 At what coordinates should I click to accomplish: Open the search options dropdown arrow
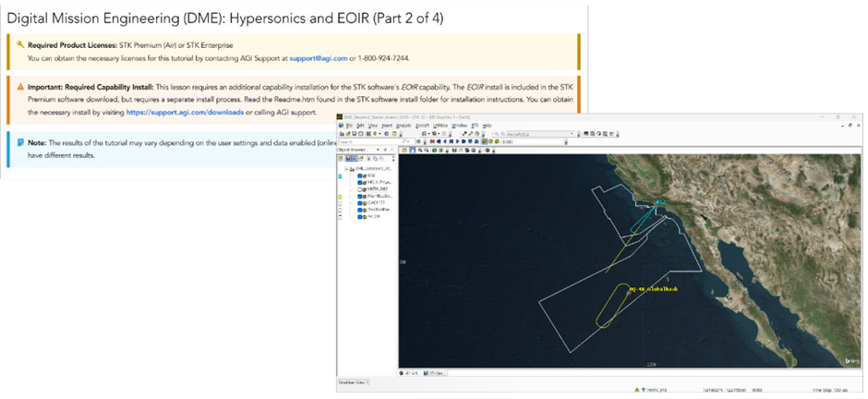[x=409, y=141]
